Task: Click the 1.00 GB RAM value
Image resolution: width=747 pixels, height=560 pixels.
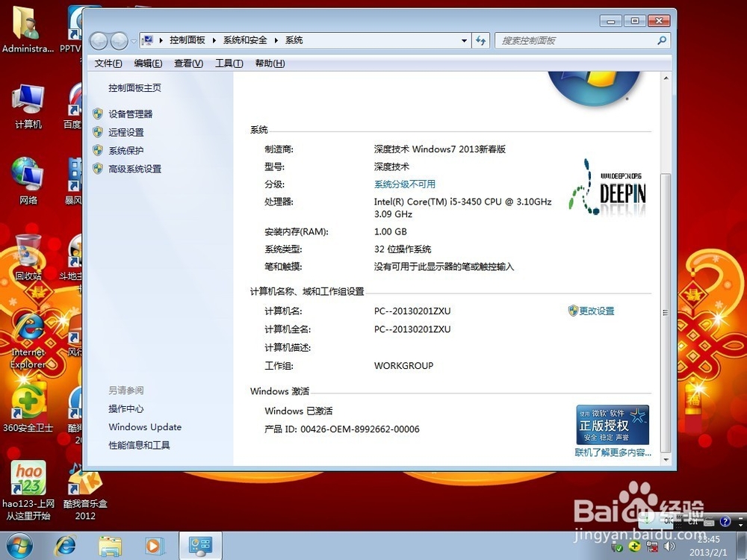Action: pyautogui.click(x=390, y=231)
